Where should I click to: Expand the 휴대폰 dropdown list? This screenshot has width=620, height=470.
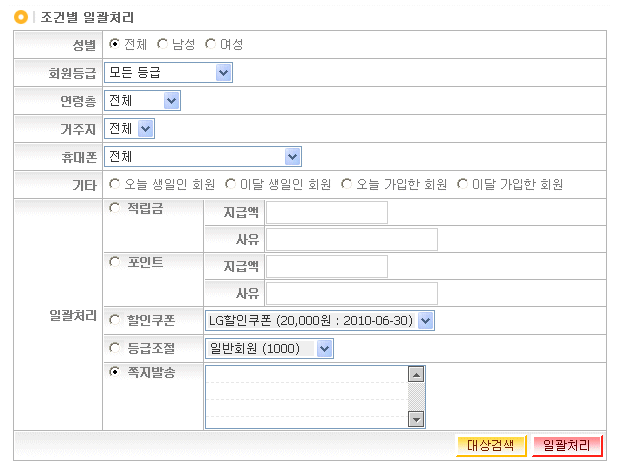click(x=203, y=156)
